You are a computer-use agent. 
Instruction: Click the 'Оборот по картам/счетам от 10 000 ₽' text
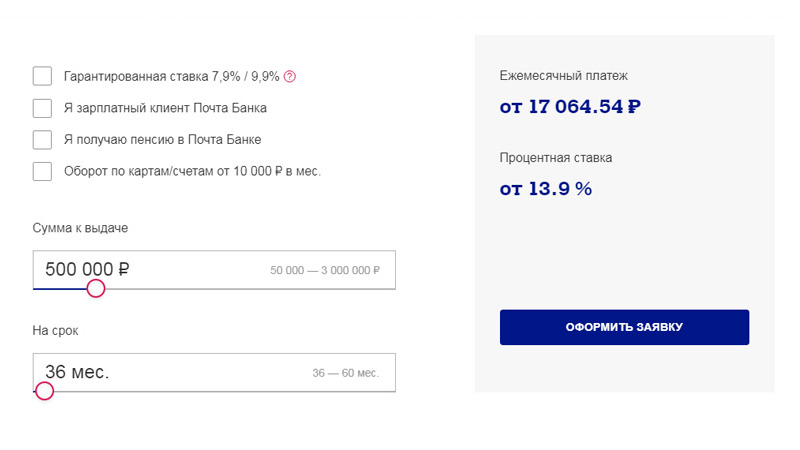pyautogui.click(x=172, y=171)
